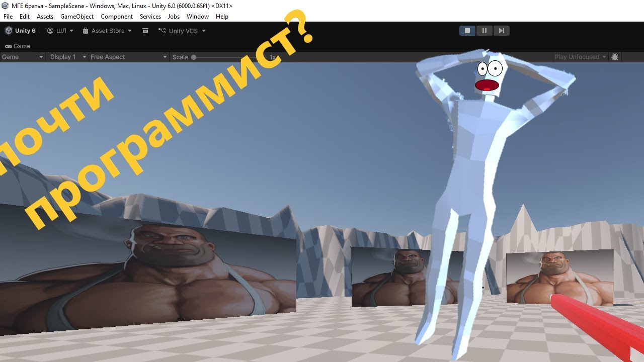The height and width of the screenshot is (362, 644).
Task: Open the Game view mode dropdown
Action: click(23, 57)
